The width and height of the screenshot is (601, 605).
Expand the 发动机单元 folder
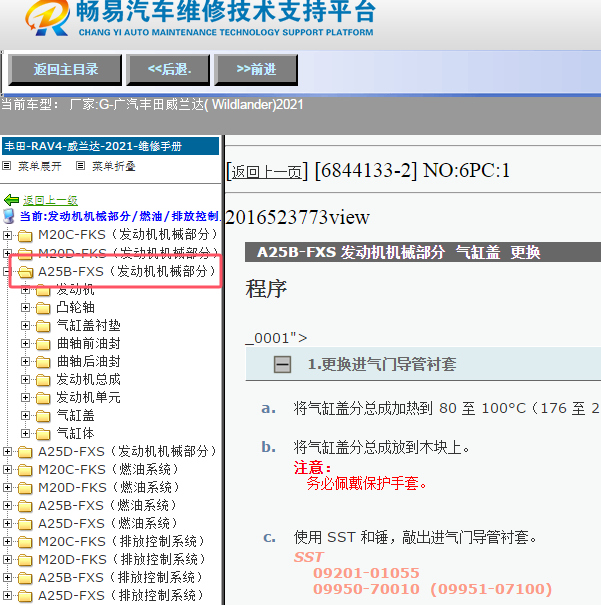(x=25, y=397)
